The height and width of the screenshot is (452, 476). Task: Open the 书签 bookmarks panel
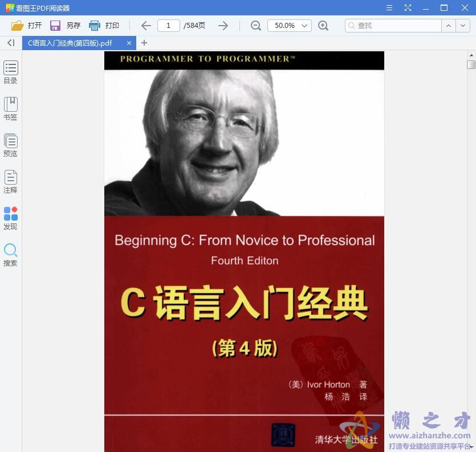click(11, 109)
